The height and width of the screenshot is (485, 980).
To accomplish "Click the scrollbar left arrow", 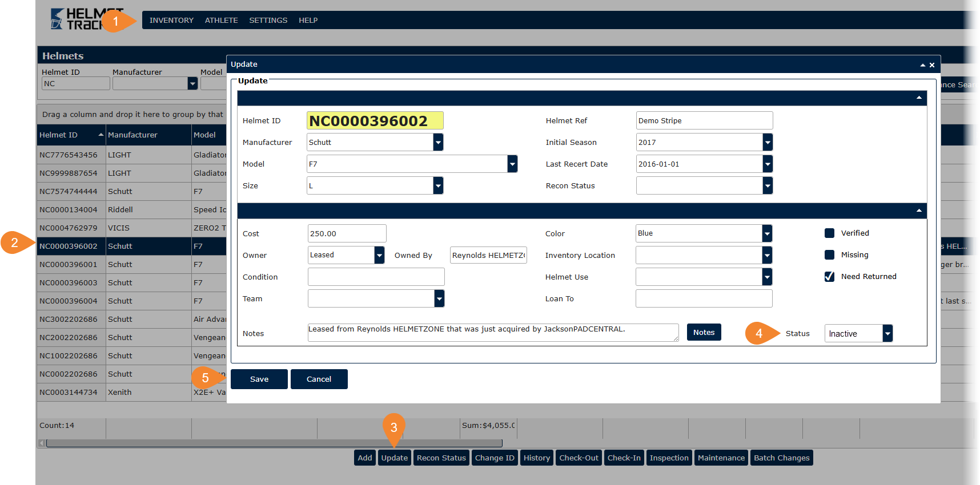I will coord(42,443).
